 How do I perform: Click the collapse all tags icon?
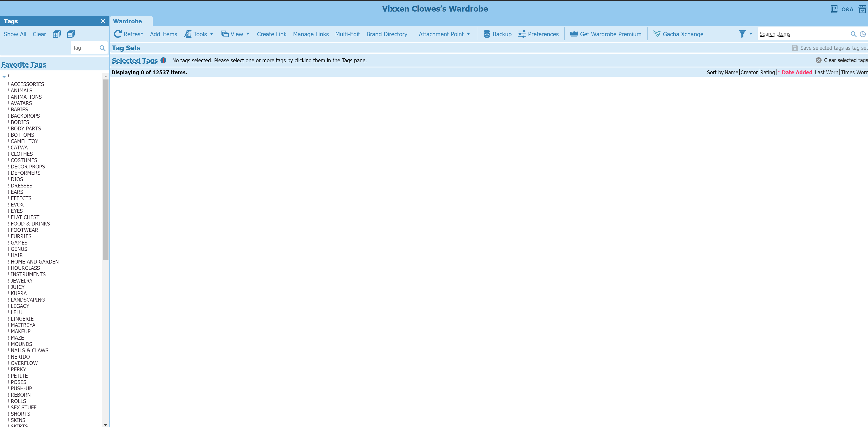(71, 34)
